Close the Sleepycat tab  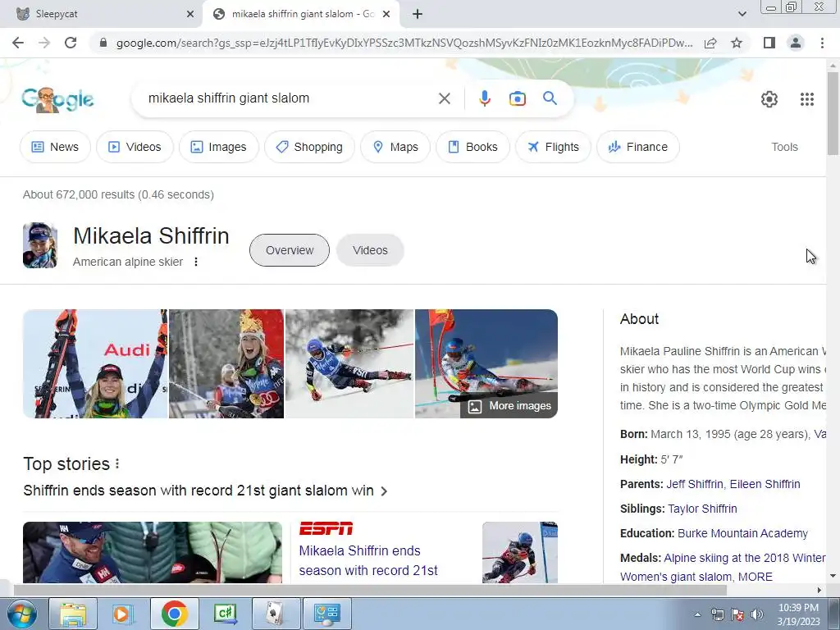click(190, 15)
